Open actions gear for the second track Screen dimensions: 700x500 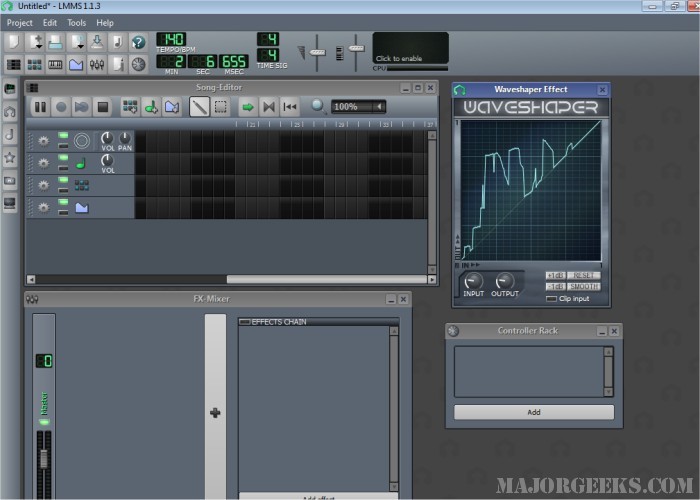pyautogui.click(x=43, y=163)
